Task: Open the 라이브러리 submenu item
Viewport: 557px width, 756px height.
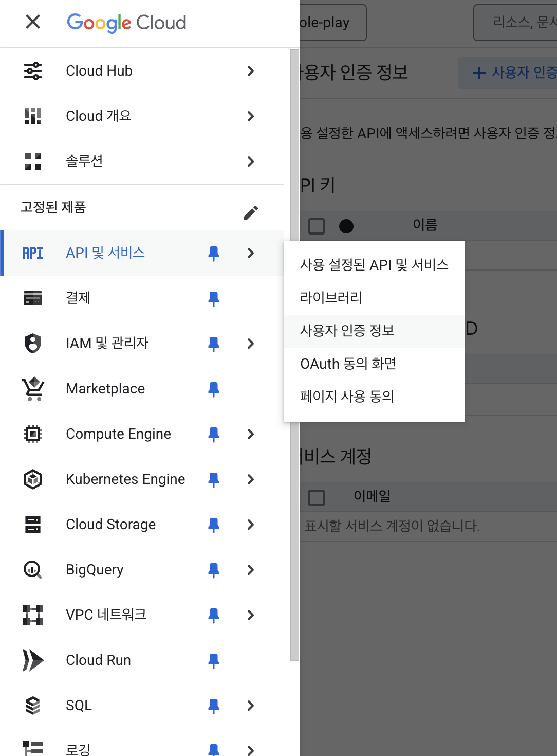Action: (x=374, y=298)
